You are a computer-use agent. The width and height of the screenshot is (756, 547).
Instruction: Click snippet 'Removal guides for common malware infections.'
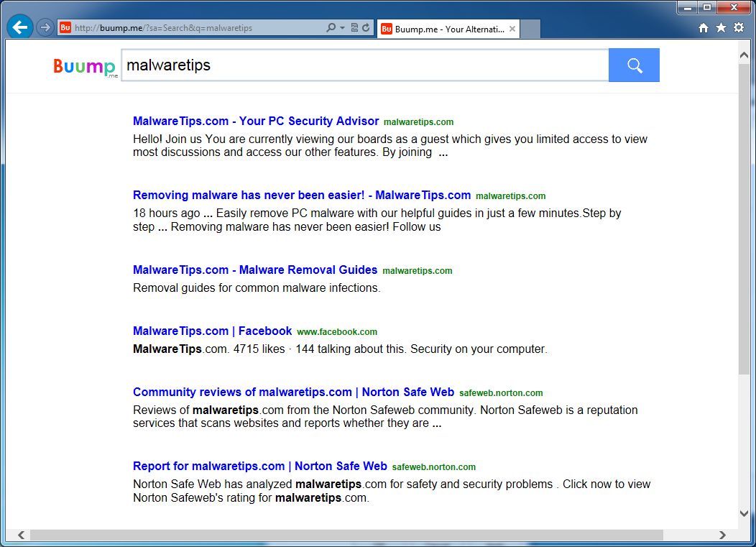(x=257, y=288)
